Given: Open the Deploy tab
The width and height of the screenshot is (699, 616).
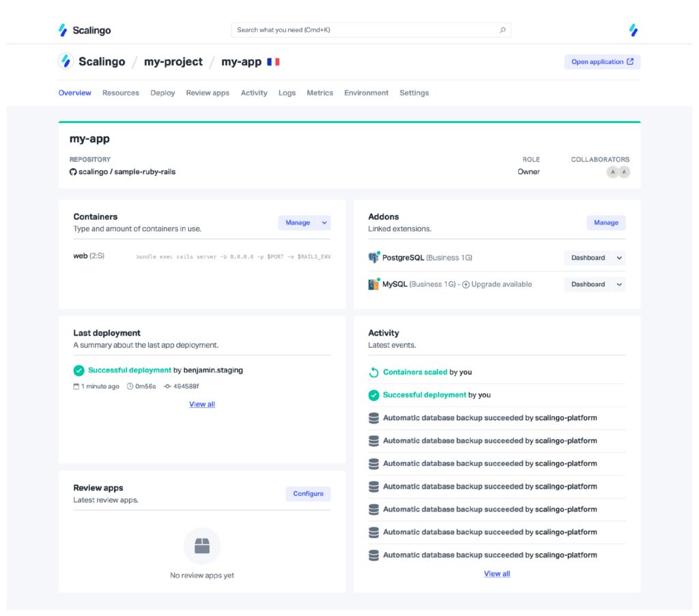Looking at the screenshot, I should point(162,93).
